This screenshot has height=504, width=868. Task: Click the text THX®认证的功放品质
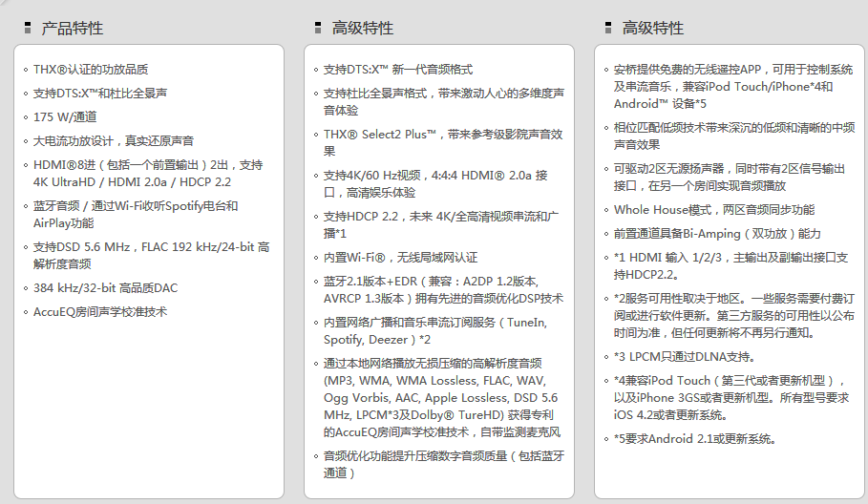[91, 69]
